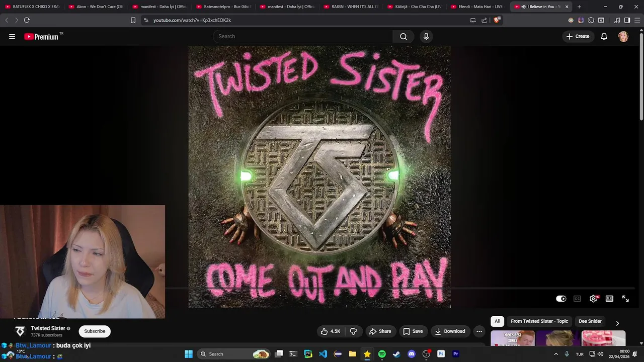
Task: Open the Brave main menu
Action: [x=637, y=20]
